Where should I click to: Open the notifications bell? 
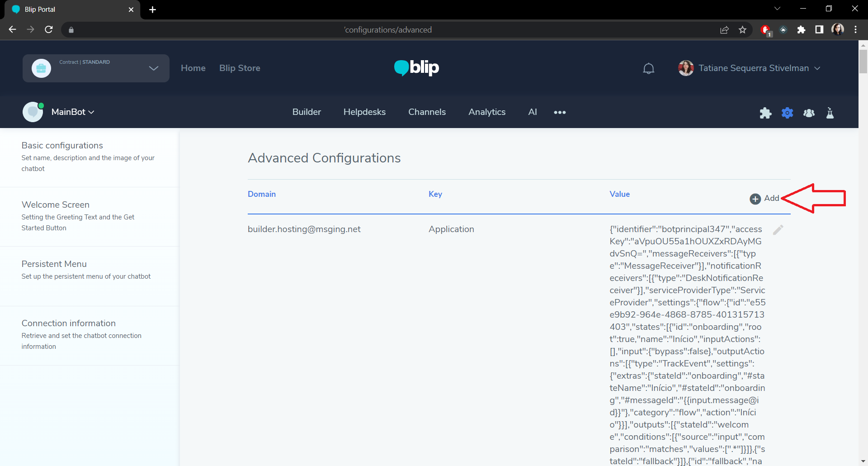[x=649, y=68]
